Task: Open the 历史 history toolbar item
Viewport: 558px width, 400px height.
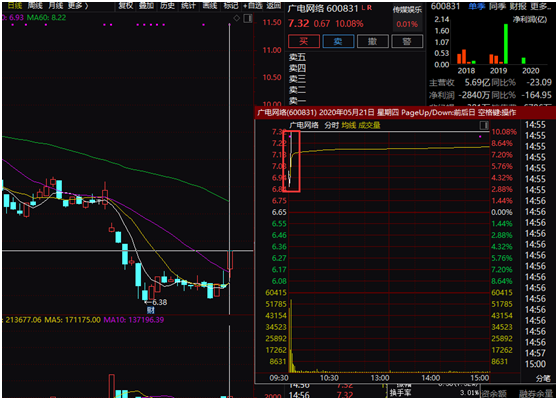Action: (x=167, y=6)
